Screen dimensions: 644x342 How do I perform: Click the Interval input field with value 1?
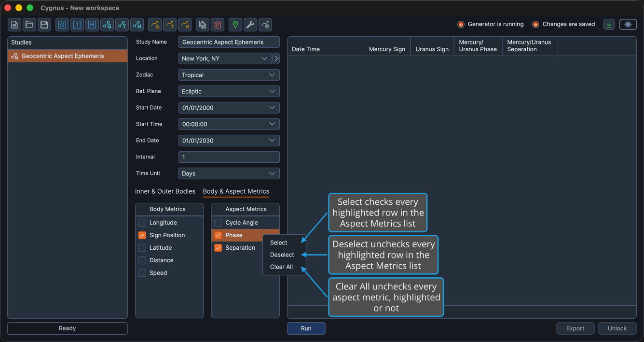click(229, 157)
